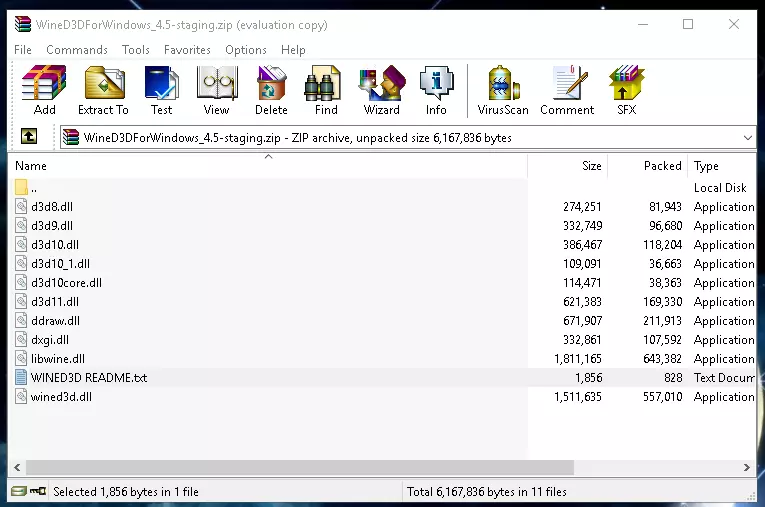Click the WINED3D README.txt document icon

[21, 378]
